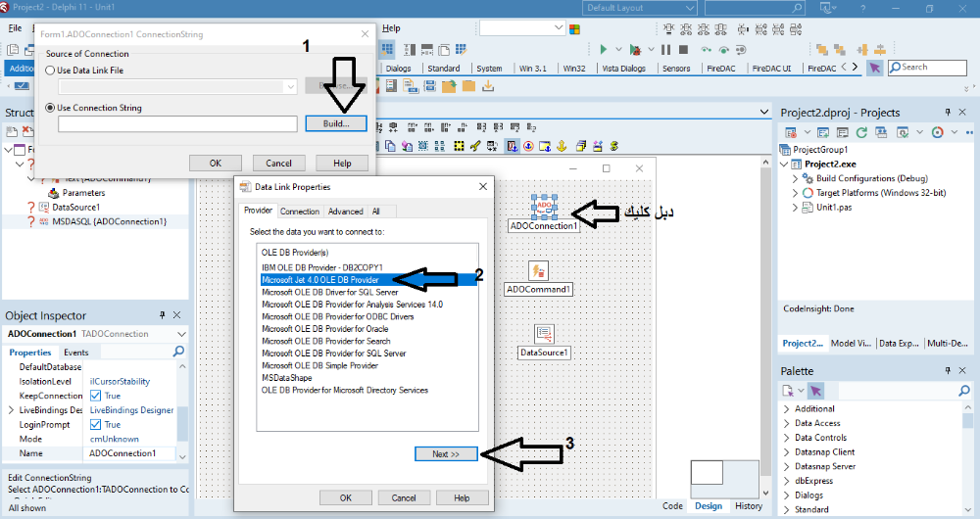Click OK in the ConnectionString dialog

[216, 163]
